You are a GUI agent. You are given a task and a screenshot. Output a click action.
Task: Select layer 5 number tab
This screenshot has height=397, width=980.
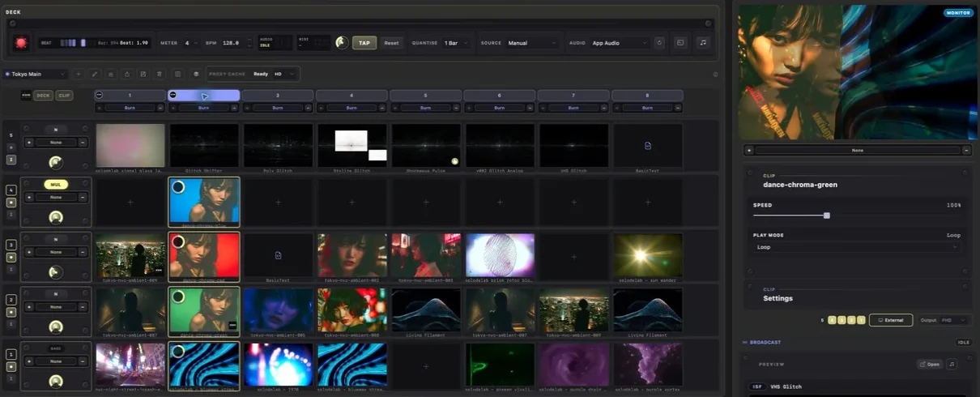11,135
